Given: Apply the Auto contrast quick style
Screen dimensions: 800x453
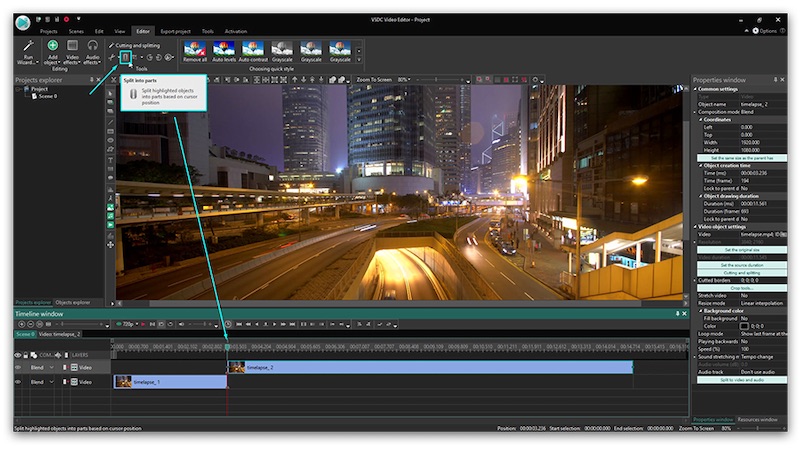Looking at the screenshot, I should point(253,52).
